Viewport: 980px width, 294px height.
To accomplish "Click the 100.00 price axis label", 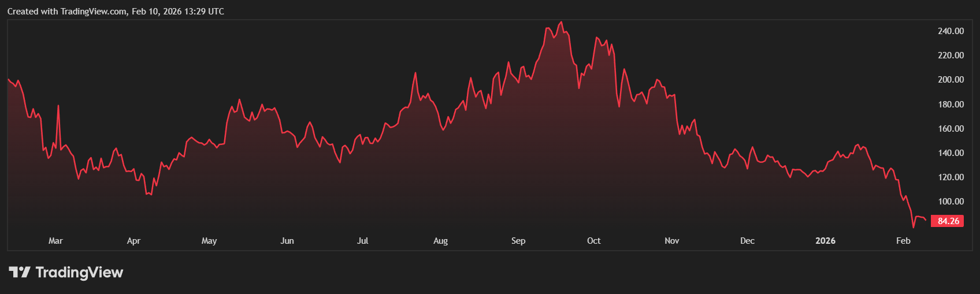I will [x=951, y=202].
